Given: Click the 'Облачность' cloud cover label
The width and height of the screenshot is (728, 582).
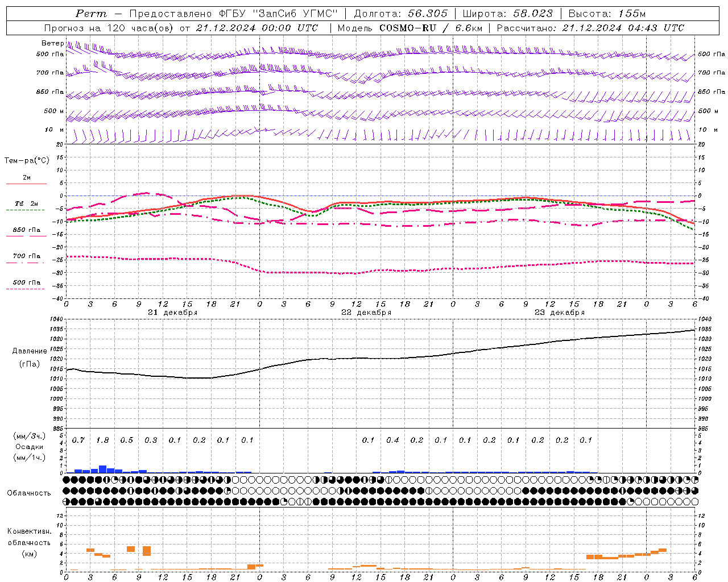Looking at the screenshot, I should pyautogui.click(x=29, y=493).
